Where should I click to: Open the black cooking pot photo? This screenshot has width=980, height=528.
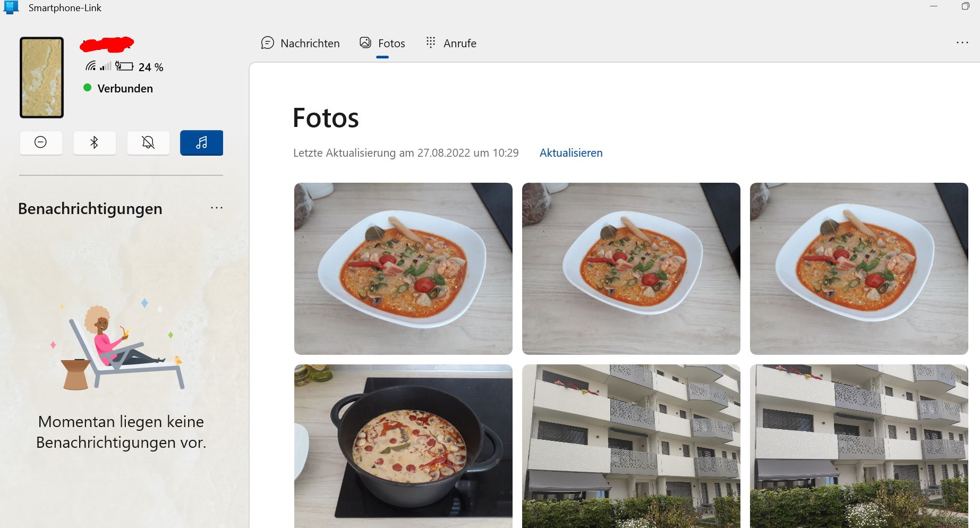[x=403, y=446]
